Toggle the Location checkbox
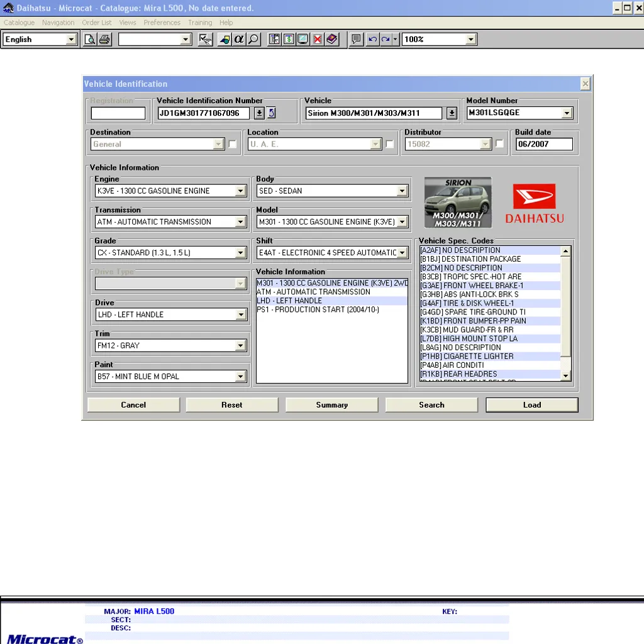The height and width of the screenshot is (644, 644). [390, 144]
